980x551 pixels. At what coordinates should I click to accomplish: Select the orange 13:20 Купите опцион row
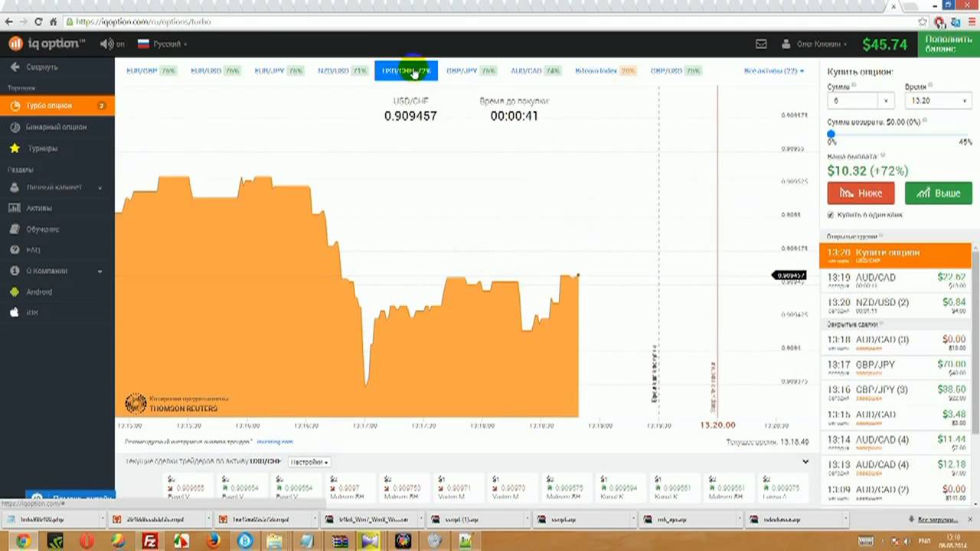click(x=895, y=256)
